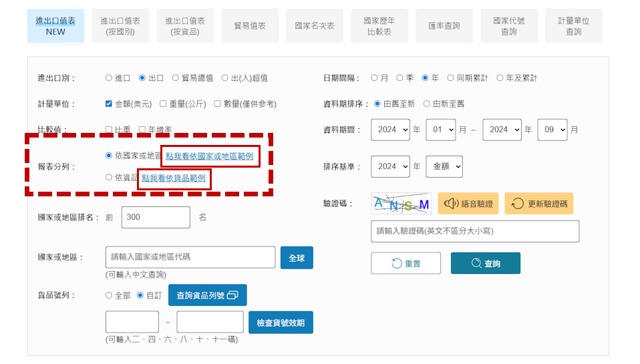Select the 進口 radio button
640x364 pixels.
point(109,78)
